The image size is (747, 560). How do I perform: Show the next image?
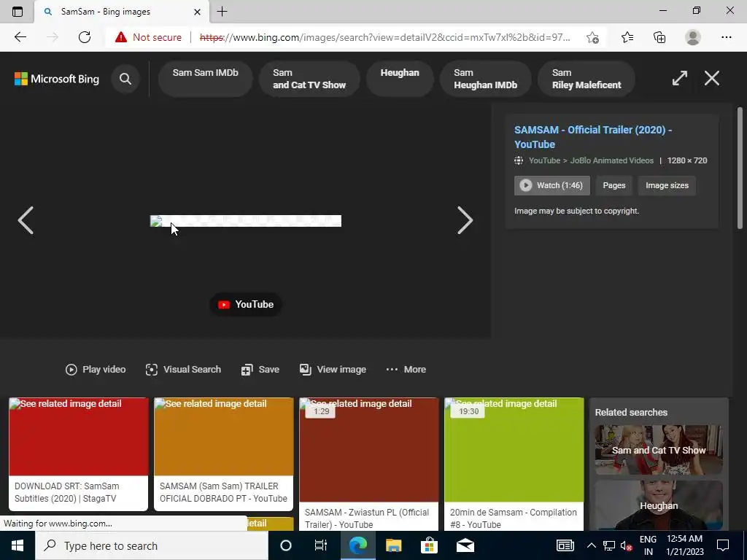(465, 220)
